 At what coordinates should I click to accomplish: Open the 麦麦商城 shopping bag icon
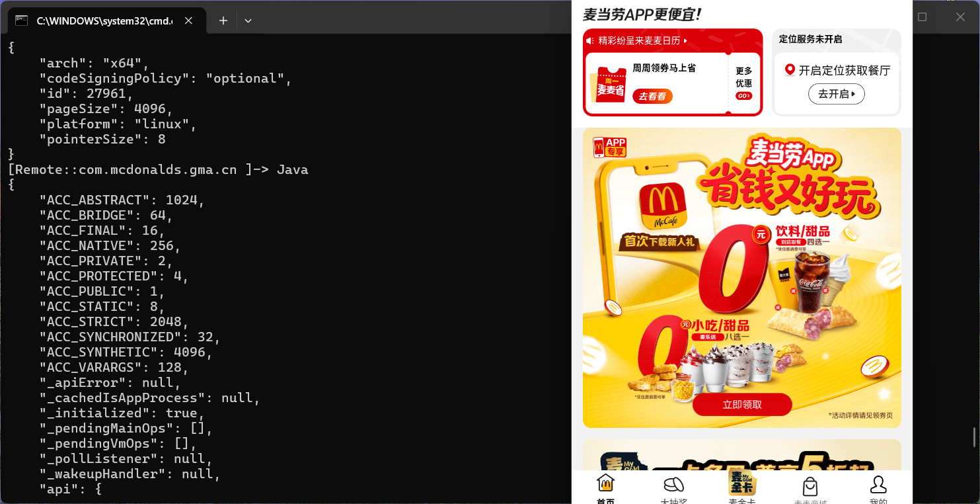pyautogui.click(x=810, y=487)
